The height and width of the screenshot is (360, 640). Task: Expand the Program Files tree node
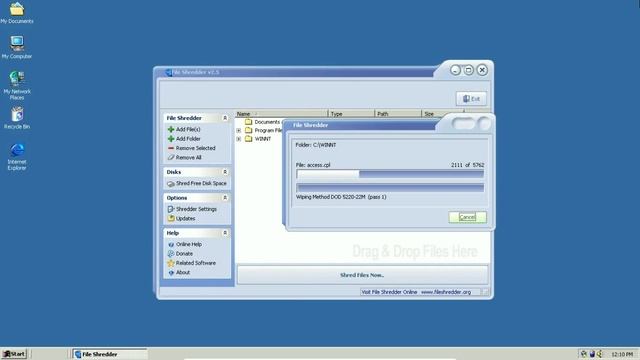239,131
